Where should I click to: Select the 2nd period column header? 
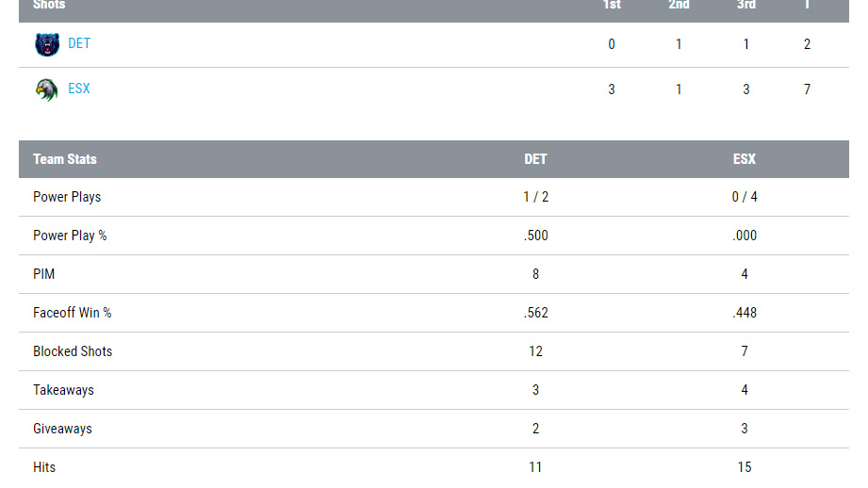point(679,5)
